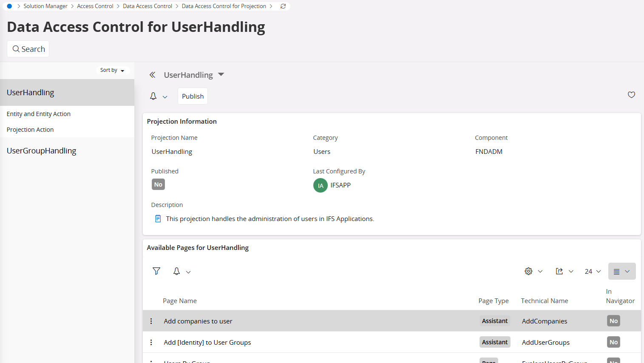Image resolution: width=644 pixels, height=363 pixels.
Task: Collapse the side list with double chevron
Action: (152, 75)
